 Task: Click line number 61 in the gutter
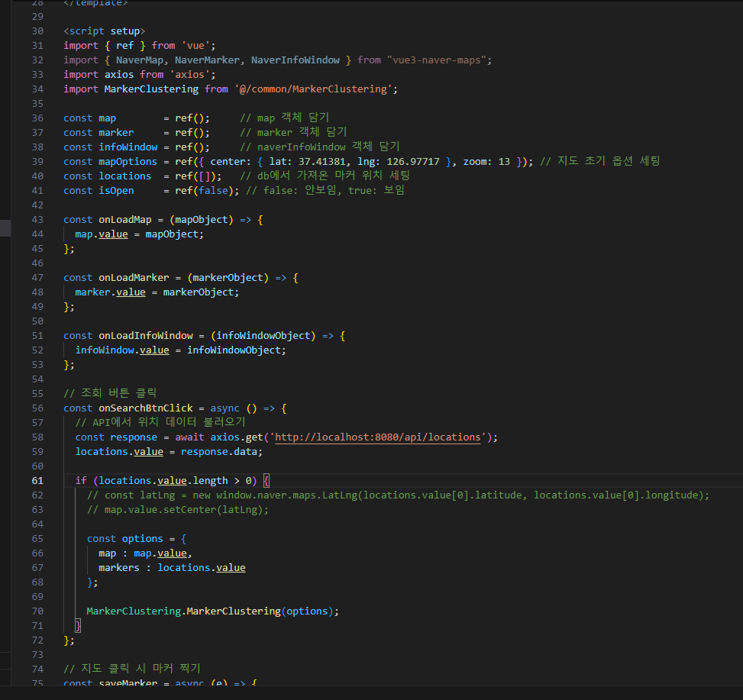tap(37, 481)
